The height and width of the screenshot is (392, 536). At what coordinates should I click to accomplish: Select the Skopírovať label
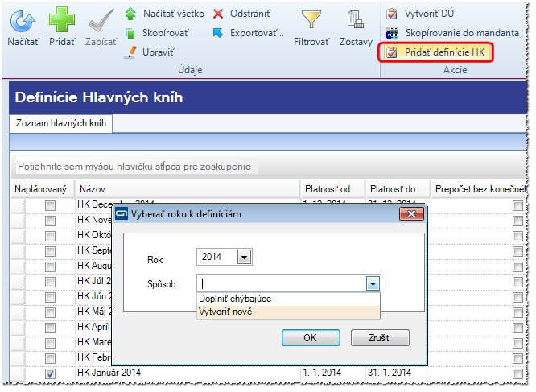(166, 33)
